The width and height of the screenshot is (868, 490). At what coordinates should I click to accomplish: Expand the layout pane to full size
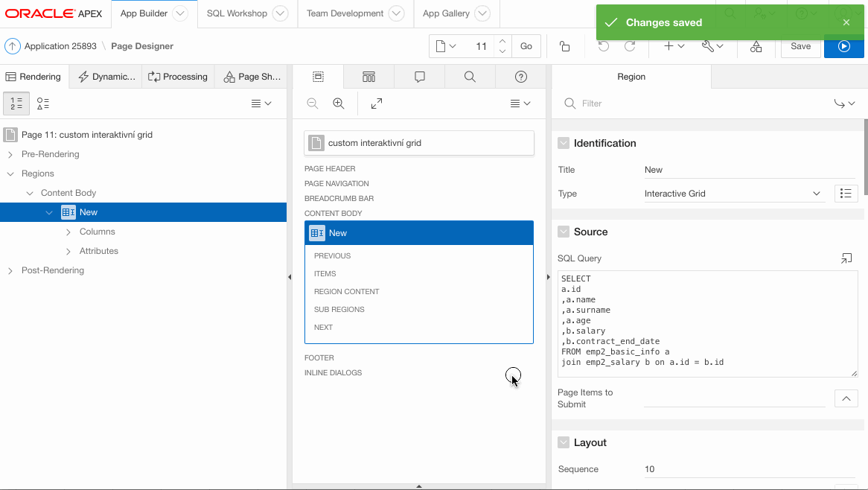click(377, 104)
